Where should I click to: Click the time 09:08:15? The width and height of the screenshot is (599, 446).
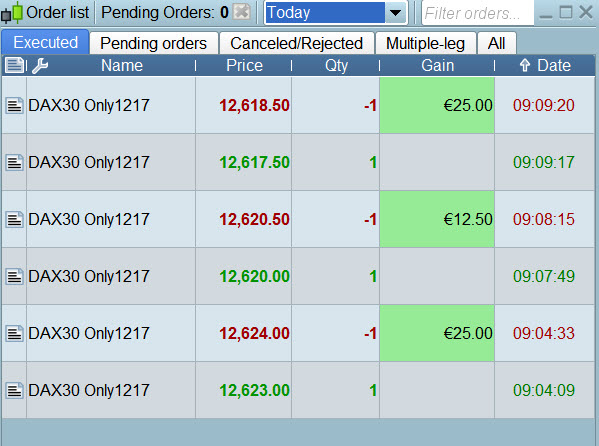[x=544, y=219]
